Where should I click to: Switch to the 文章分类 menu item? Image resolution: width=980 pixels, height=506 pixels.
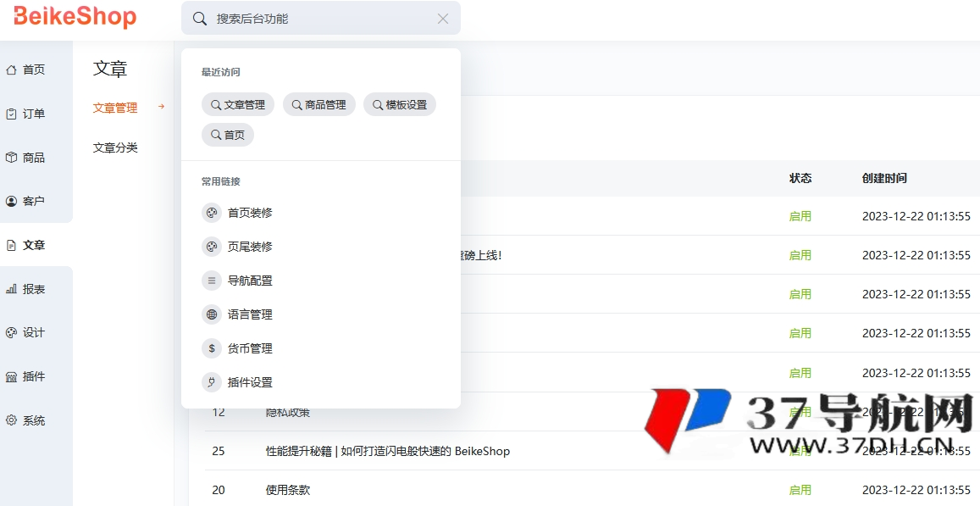coord(114,147)
